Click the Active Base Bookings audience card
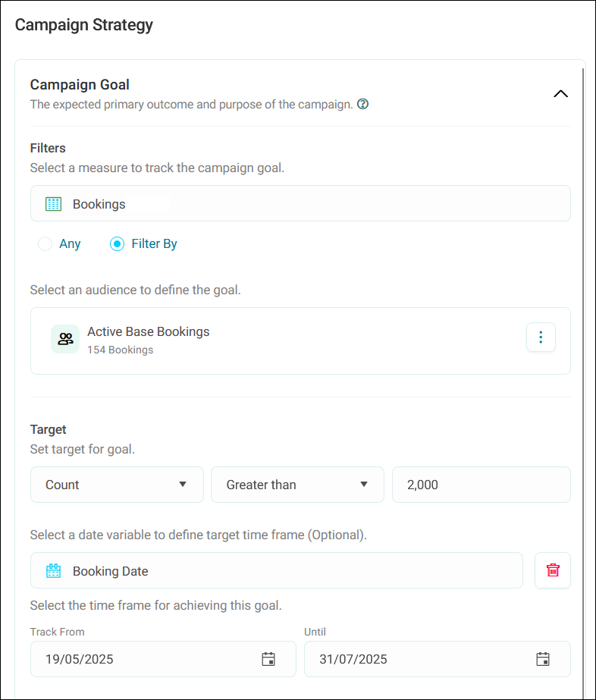The width and height of the screenshot is (596, 700). pos(300,341)
